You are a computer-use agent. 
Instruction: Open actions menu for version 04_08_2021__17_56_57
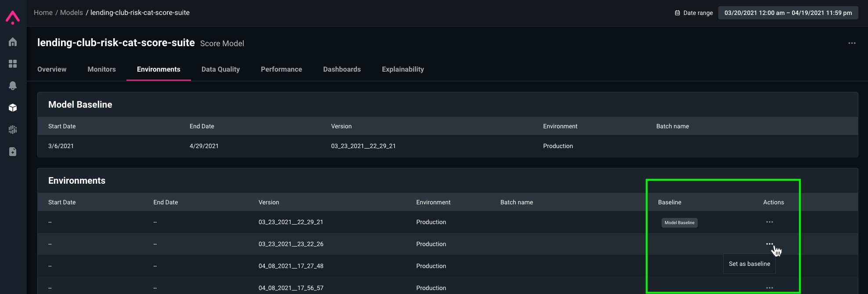(x=769, y=288)
